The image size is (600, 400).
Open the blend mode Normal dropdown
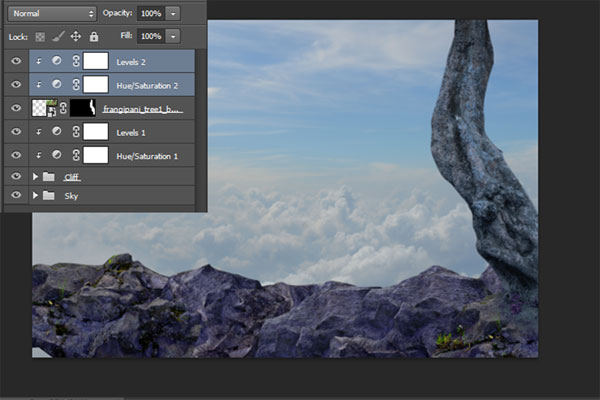tap(52, 14)
